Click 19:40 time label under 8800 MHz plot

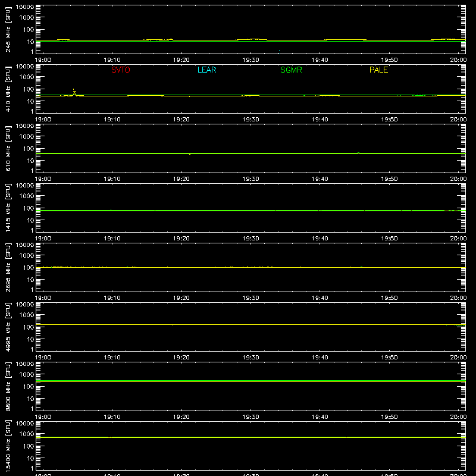[x=320, y=417]
